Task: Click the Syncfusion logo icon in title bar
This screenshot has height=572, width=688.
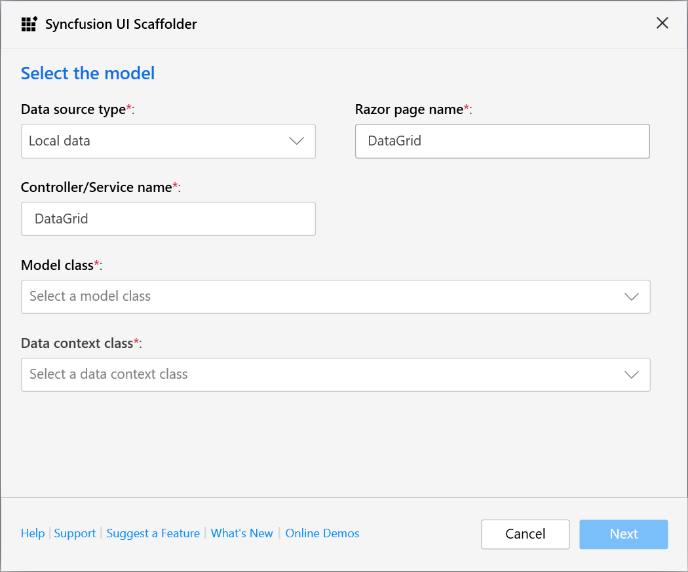Action: (x=29, y=24)
